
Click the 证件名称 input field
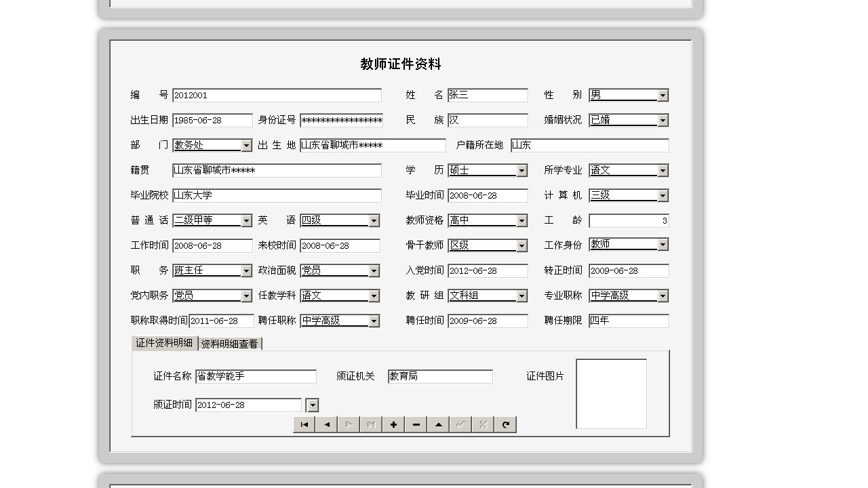click(x=256, y=376)
